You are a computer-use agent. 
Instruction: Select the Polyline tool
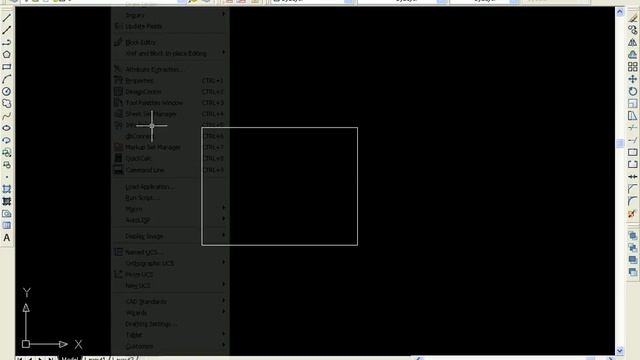(x=7, y=42)
